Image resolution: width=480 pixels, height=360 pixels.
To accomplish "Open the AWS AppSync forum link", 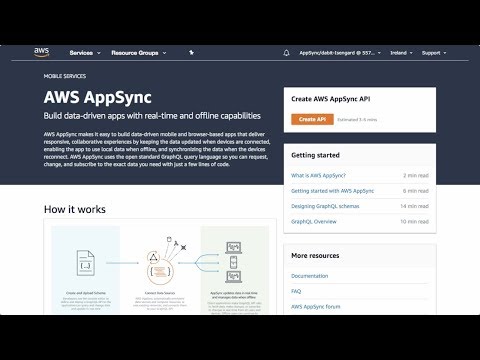I will tap(315, 307).
